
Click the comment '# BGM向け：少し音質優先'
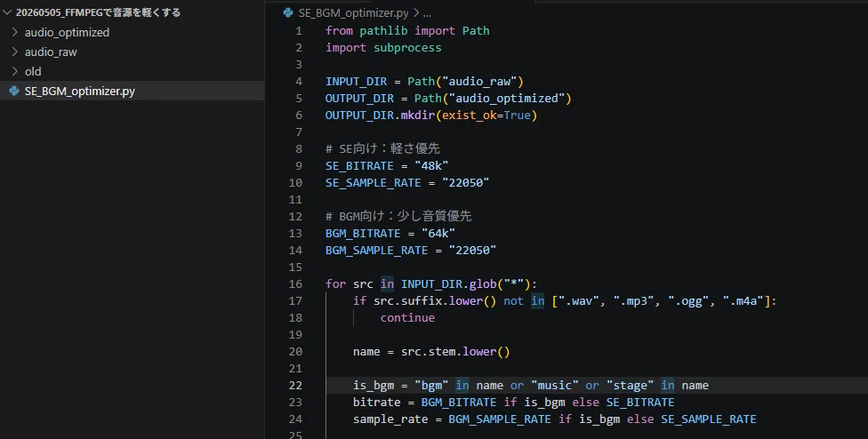[398, 216]
